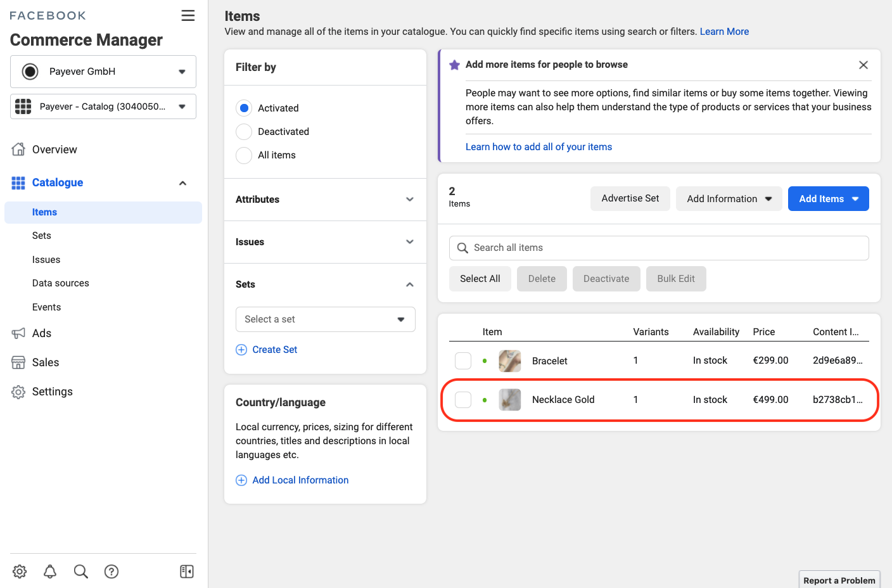Select the All items radio button
The image size is (892, 588).
tap(244, 155)
